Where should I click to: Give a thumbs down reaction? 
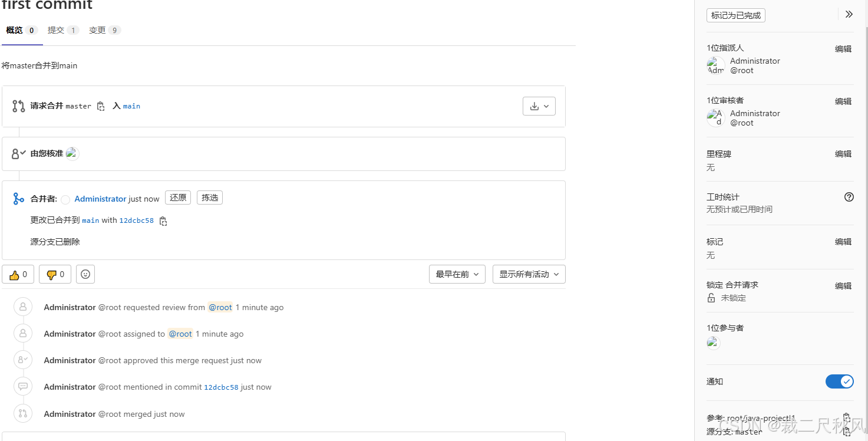pos(54,274)
